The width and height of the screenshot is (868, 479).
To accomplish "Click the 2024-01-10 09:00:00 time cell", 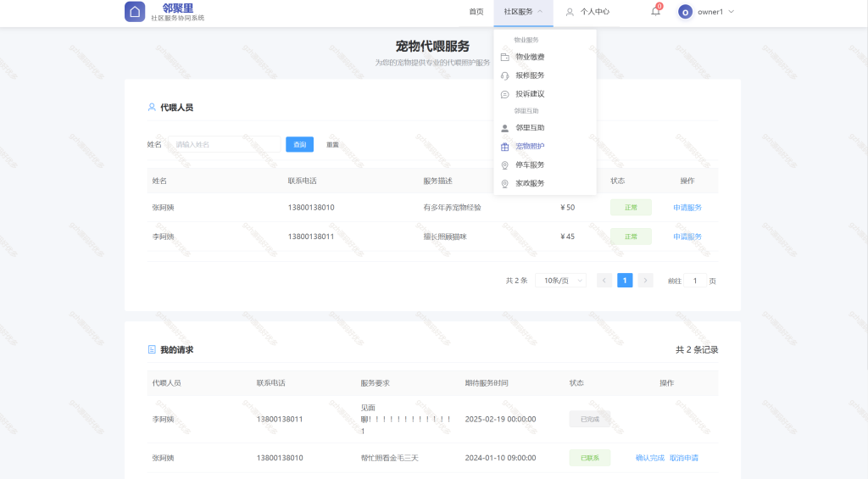I will [500, 458].
